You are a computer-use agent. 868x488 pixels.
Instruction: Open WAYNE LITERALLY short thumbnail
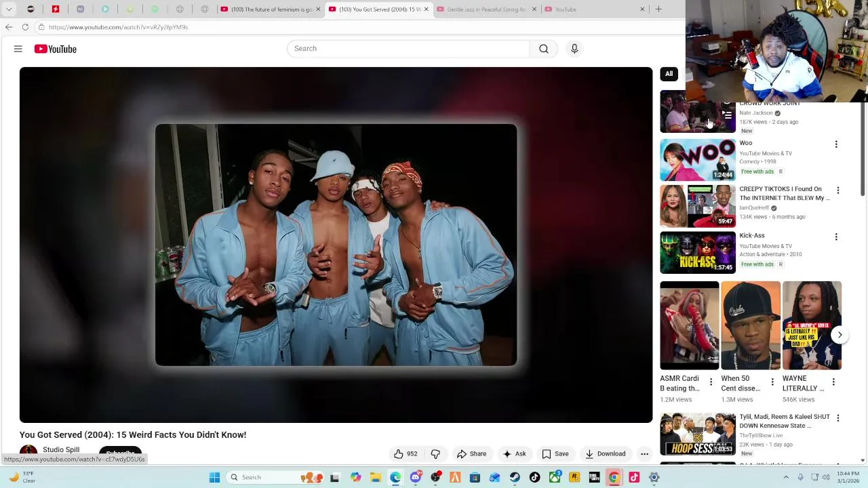812,325
